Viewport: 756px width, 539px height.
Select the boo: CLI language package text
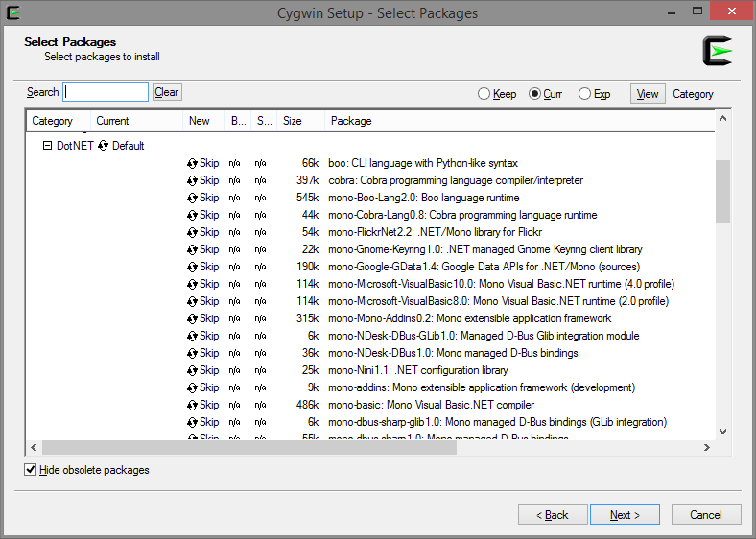(423, 163)
